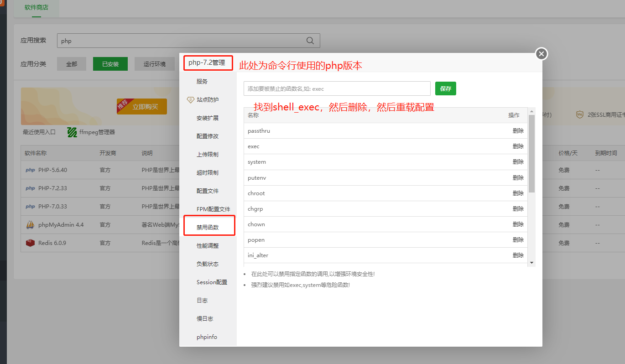Open the 安装扩展 menu item
Viewport: 625px width, 364px height.
point(208,118)
